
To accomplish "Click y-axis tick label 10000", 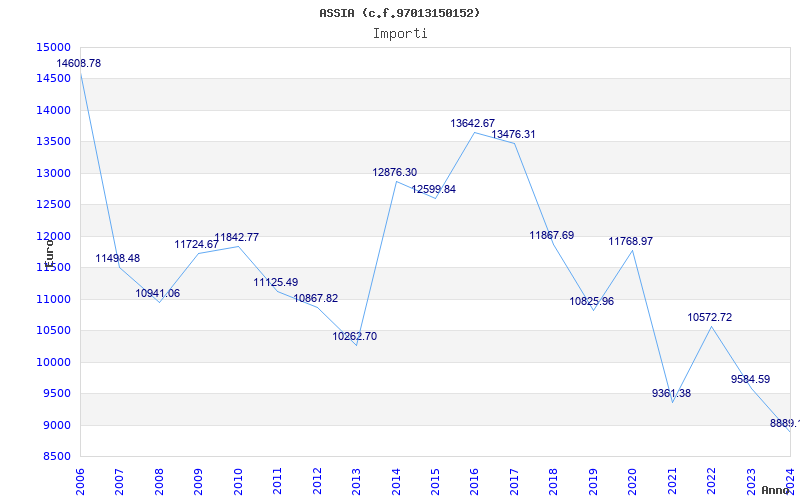I will (53, 362).
